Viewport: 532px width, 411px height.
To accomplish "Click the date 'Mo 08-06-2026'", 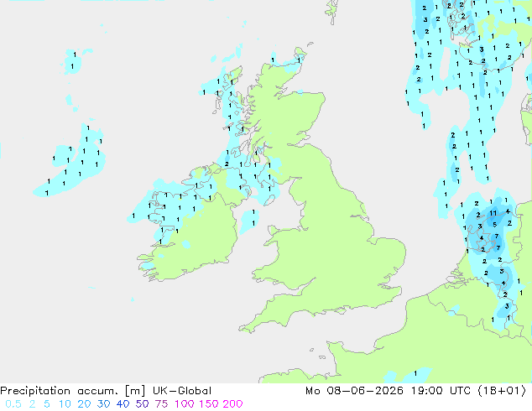I will pos(355,391).
